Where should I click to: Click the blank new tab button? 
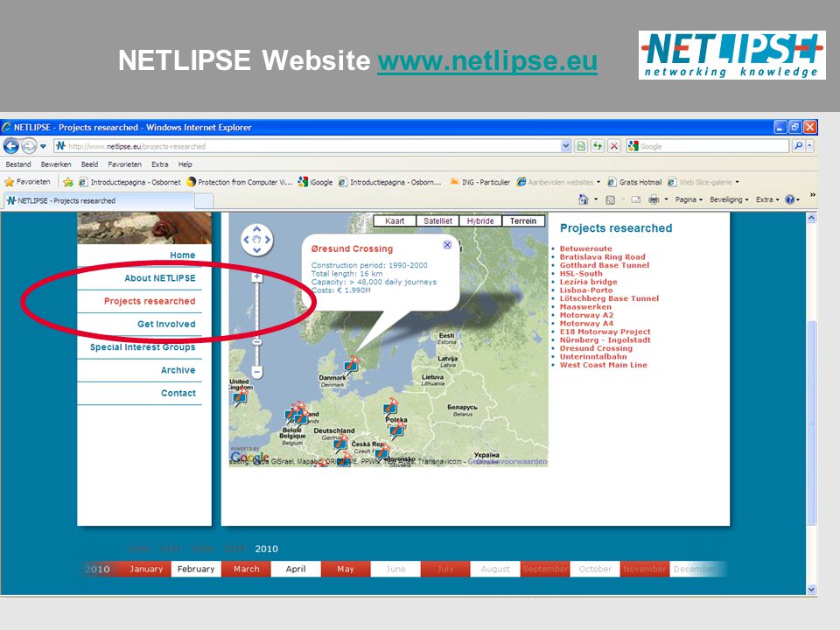204,201
